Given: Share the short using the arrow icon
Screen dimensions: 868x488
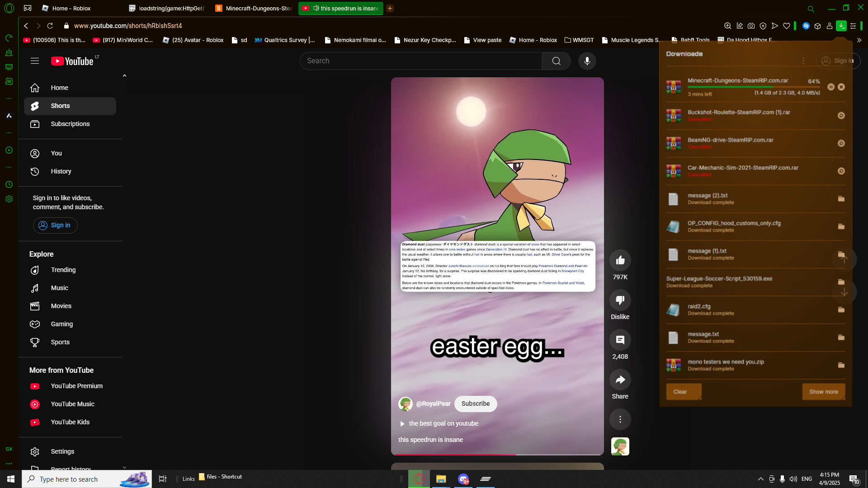Looking at the screenshot, I should pos(620,380).
